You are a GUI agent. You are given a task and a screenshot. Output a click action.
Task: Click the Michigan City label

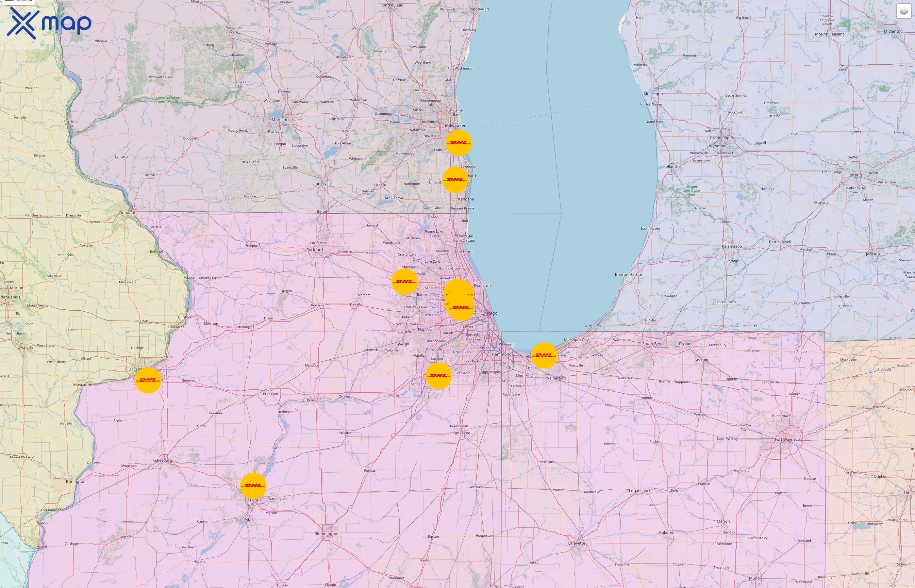[x=576, y=340]
